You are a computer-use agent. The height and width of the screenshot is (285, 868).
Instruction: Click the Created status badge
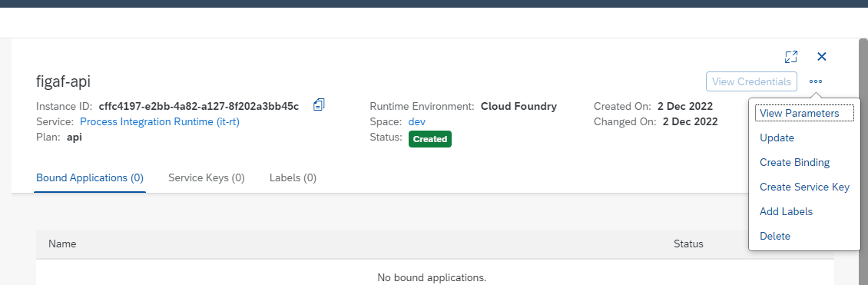pos(430,139)
